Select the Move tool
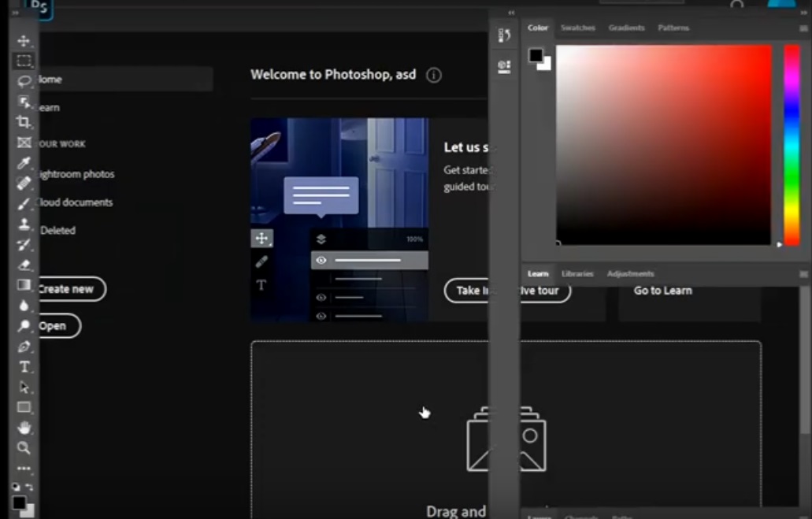Viewport: 812px width, 519px height. [24, 39]
